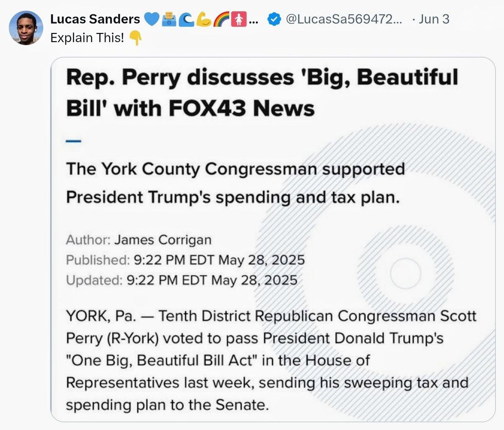The height and width of the screenshot is (430, 504).
Task: Click the flexed bicep emoji in name
Action: 204,20
